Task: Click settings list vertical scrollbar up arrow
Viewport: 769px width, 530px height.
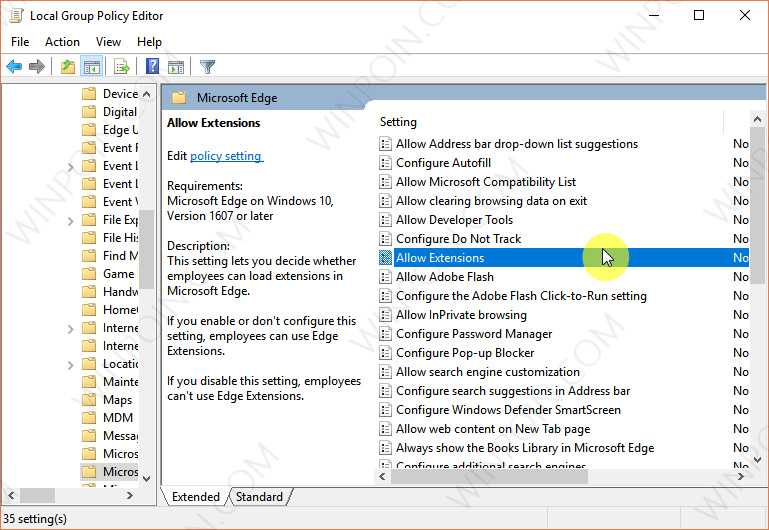Action: 757,119
